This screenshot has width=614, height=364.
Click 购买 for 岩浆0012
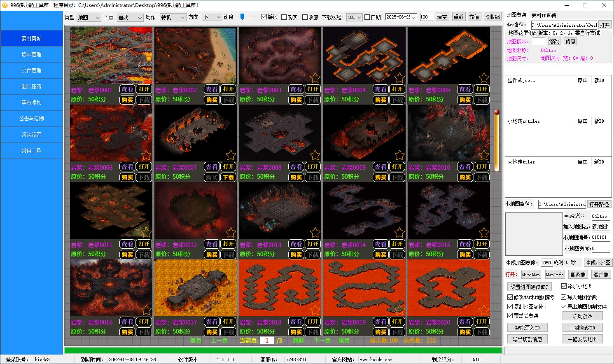click(212, 254)
